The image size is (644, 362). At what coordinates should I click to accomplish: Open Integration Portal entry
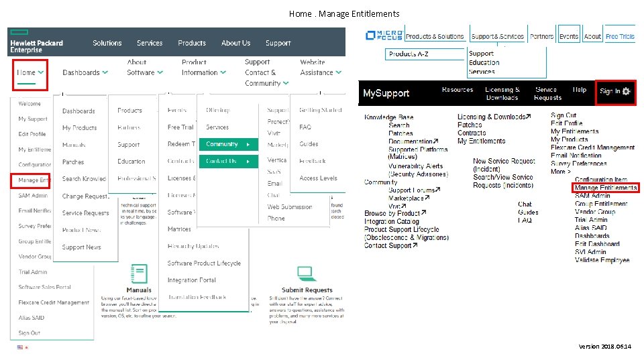coord(191,280)
